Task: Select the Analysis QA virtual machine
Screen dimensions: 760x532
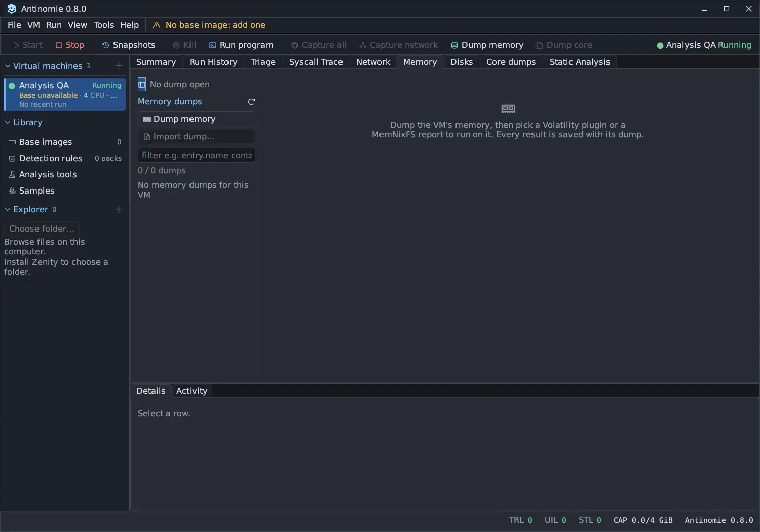Action: pos(65,94)
